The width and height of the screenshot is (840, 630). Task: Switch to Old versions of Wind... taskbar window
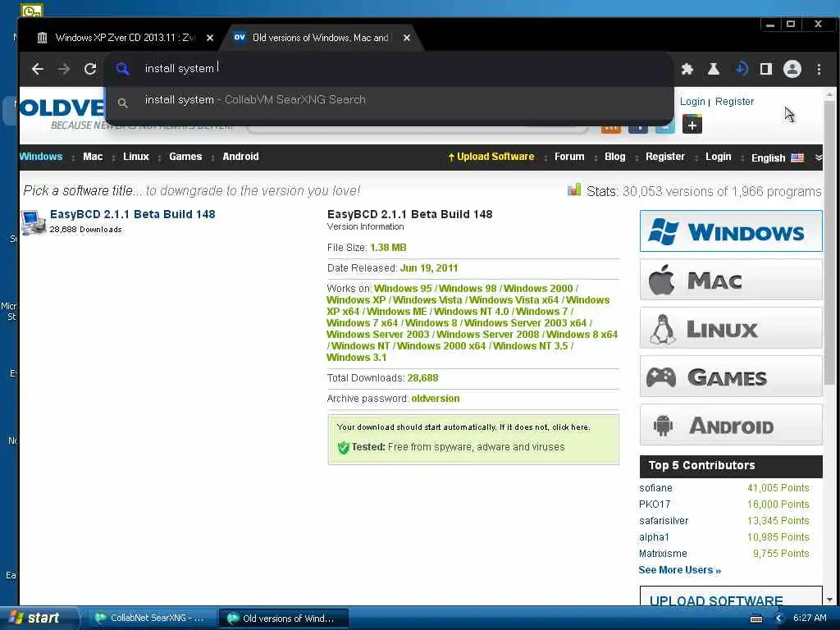(283, 619)
